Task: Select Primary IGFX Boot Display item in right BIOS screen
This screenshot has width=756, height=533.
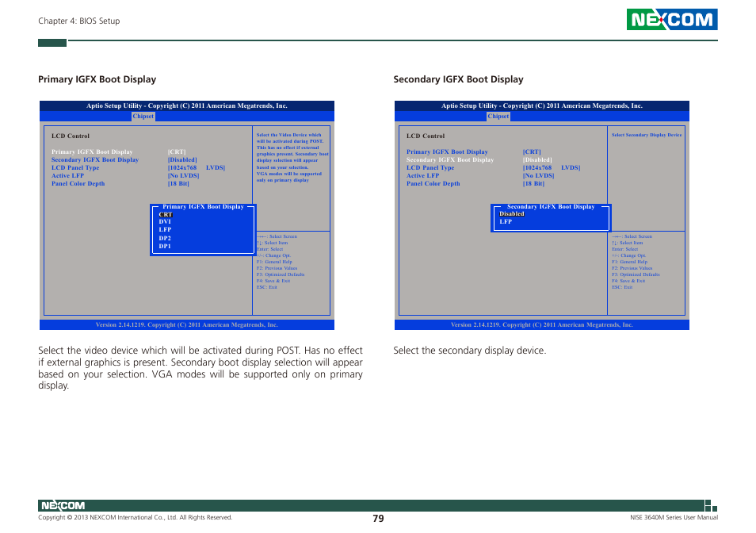Action: [447, 151]
